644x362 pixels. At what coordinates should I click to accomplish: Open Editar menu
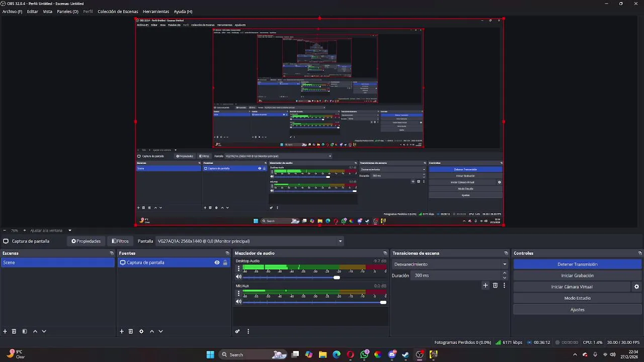pos(33,12)
